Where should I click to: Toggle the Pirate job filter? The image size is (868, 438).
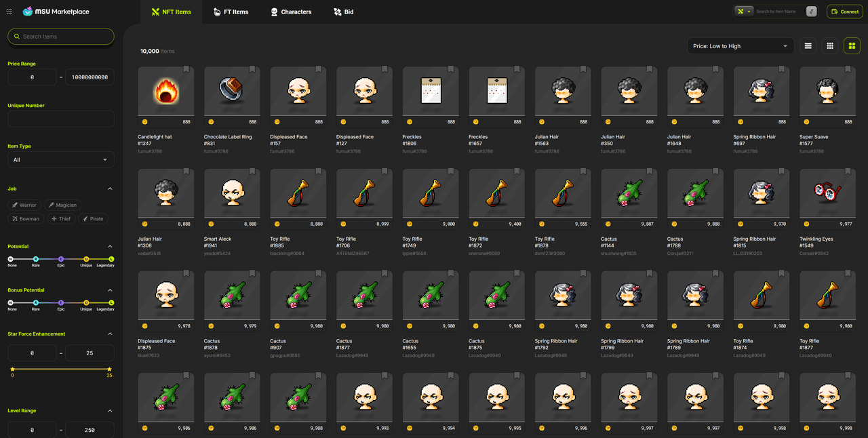point(93,218)
